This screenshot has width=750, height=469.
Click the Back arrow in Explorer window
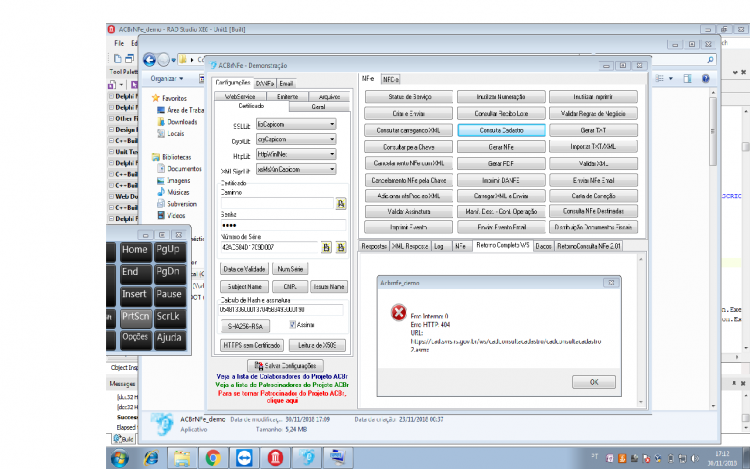click(x=149, y=60)
